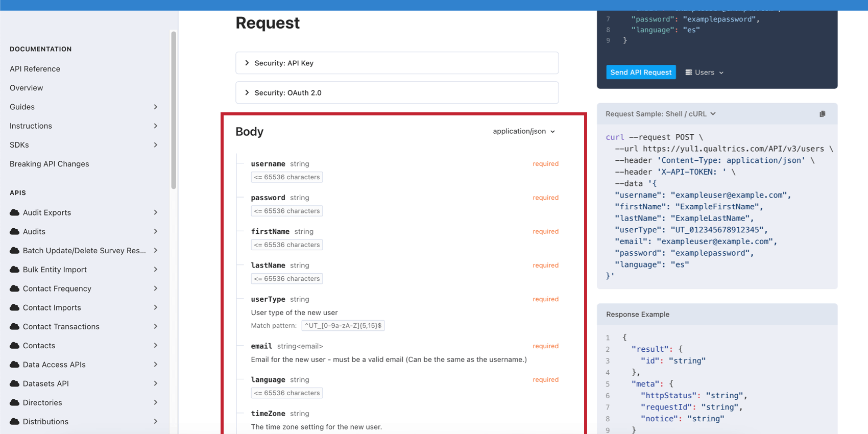868x434 pixels.
Task: Click the cloud icon beside Data Access APIs
Action: [15, 365]
